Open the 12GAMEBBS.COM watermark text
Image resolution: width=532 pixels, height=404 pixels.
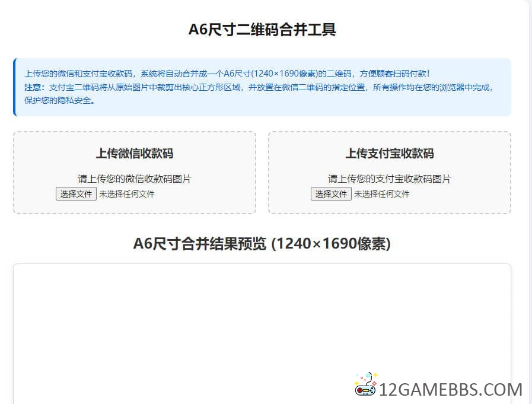[451, 390]
